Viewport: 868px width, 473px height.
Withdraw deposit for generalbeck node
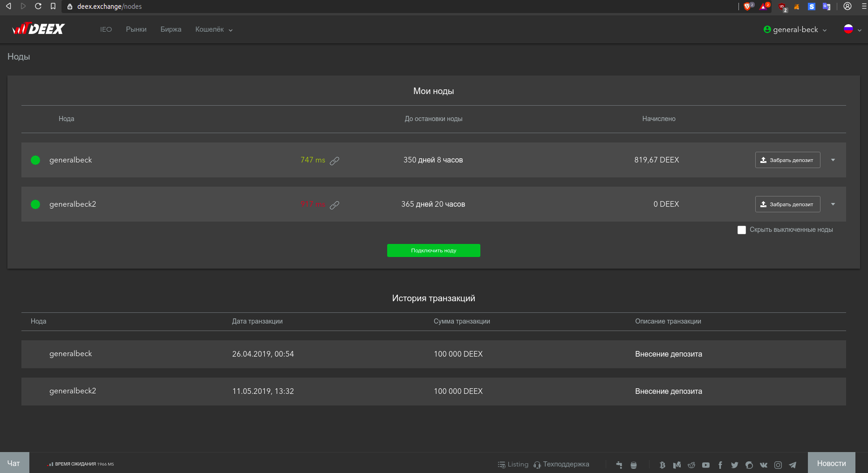(x=787, y=160)
